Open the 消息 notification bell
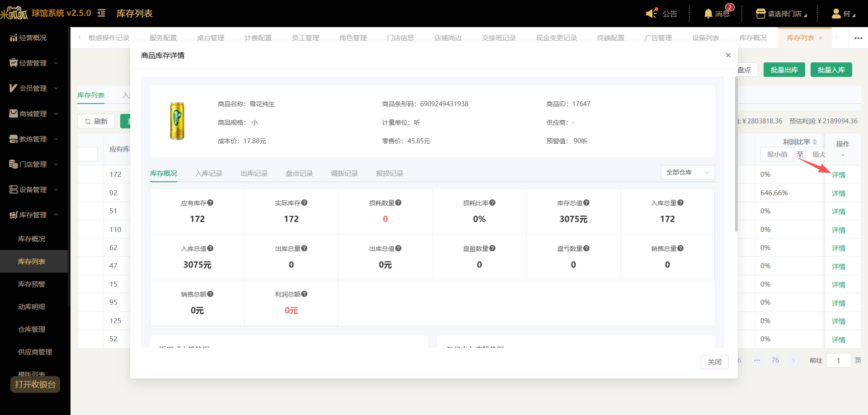Image resolution: width=868 pixels, height=415 pixels. 708,14
